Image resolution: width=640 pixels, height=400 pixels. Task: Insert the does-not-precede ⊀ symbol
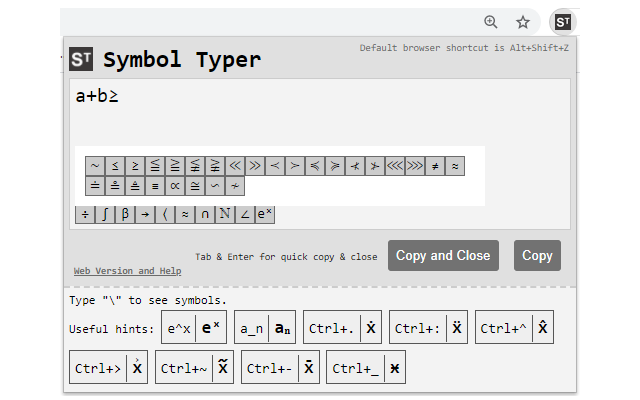[355, 166]
